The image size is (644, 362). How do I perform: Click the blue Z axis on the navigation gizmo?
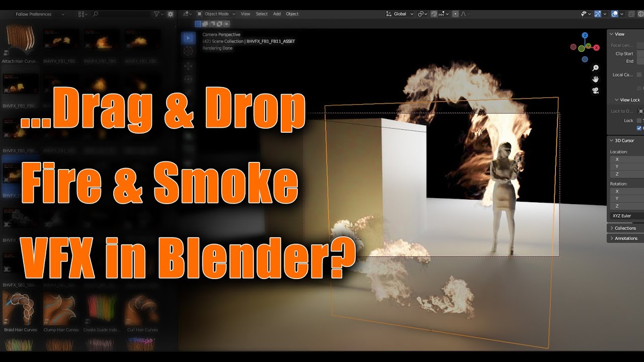585,35
